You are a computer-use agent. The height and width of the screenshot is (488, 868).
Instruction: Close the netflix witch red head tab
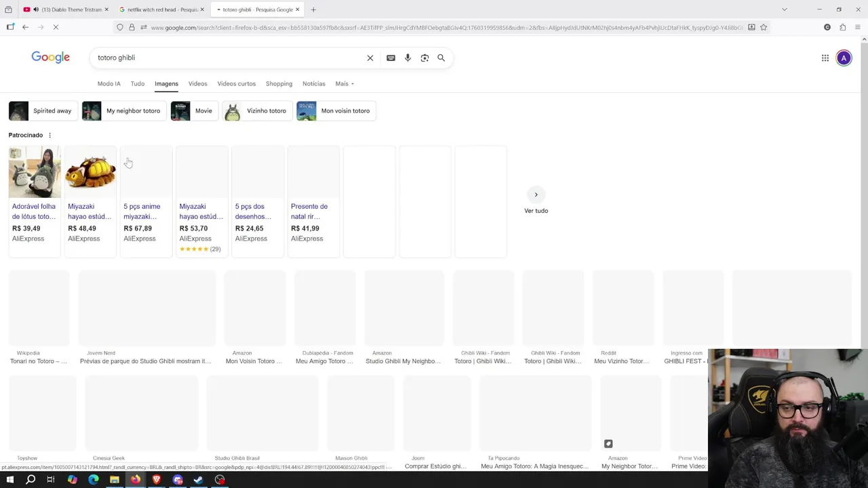202,9
